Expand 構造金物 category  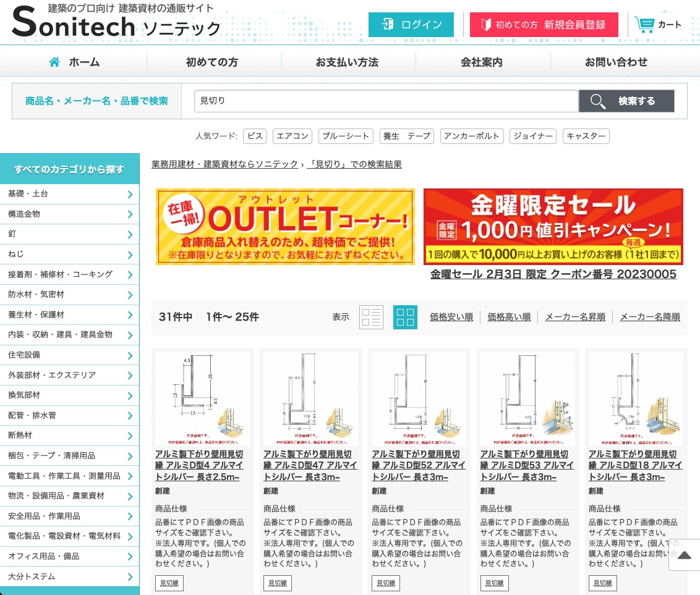(70, 214)
